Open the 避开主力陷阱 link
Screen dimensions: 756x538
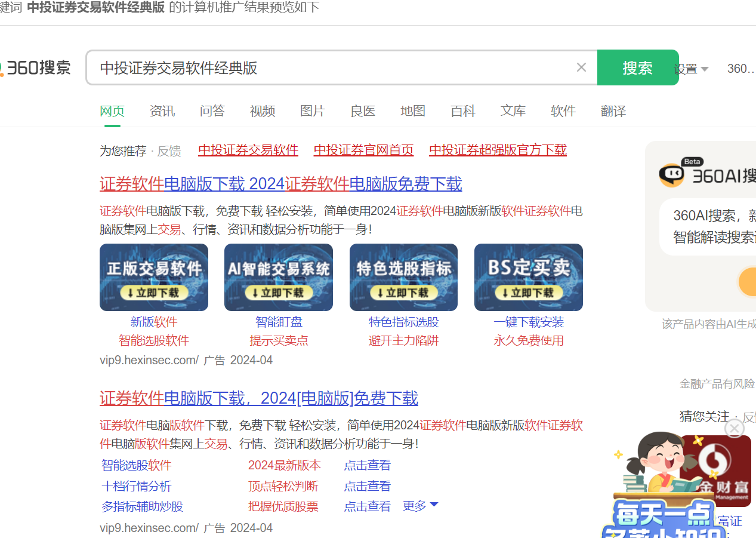(x=403, y=340)
